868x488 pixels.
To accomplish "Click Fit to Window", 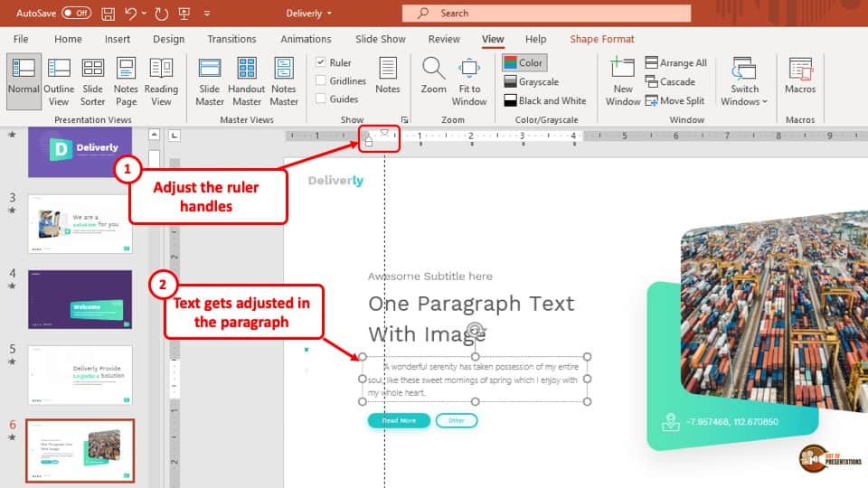I will click(469, 81).
